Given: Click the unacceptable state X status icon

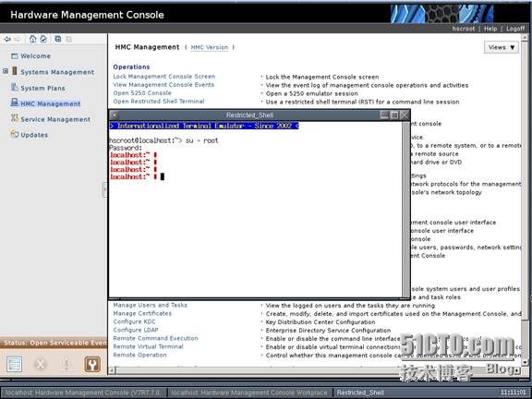Looking at the screenshot, I should 41,364.
